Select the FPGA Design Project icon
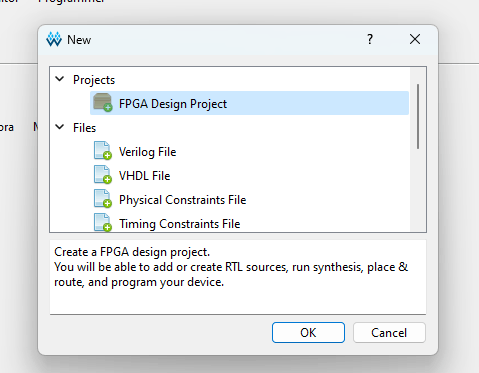Viewport: 479px width, 373px height. [x=102, y=103]
